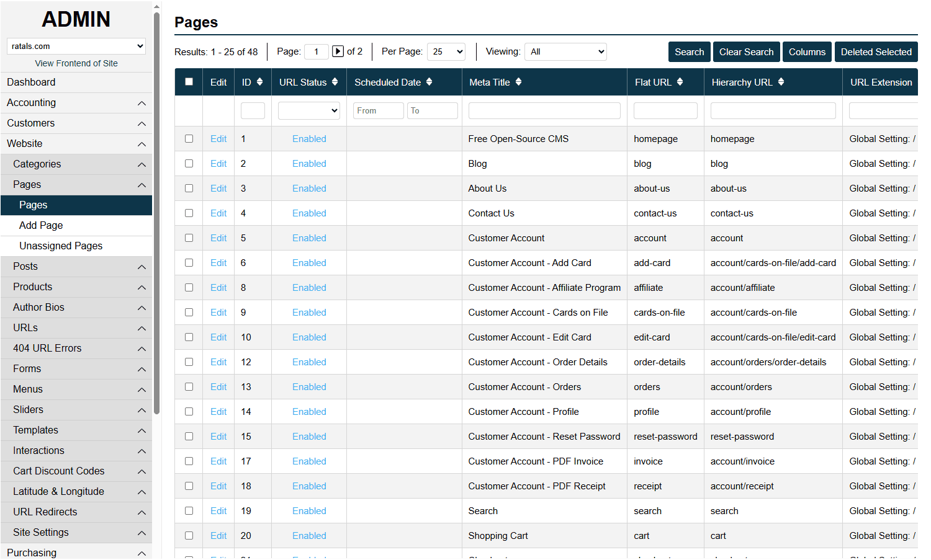Open Unassigned Pages in sidebar
The image size is (931, 560).
(76, 246)
